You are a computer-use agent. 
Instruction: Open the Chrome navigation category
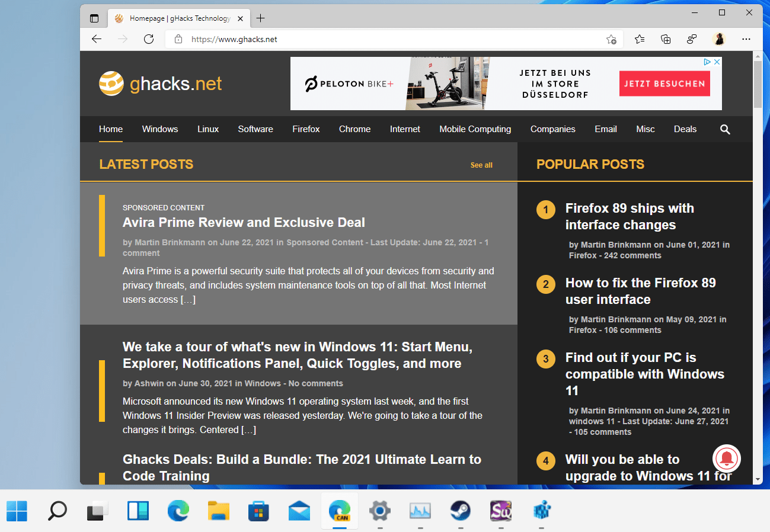pos(354,129)
